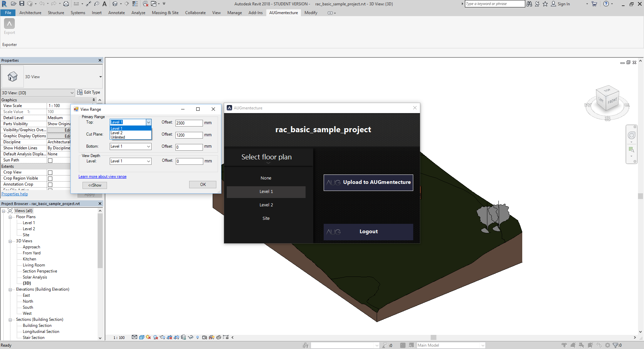Click OK in the View Range dialog
Viewport: 644px width, 349px height.
click(x=203, y=185)
